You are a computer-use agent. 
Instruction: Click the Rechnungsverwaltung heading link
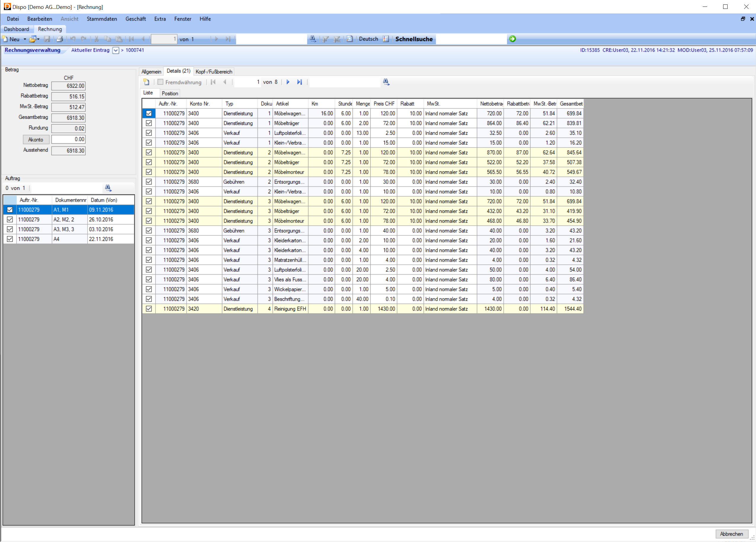point(32,50)
